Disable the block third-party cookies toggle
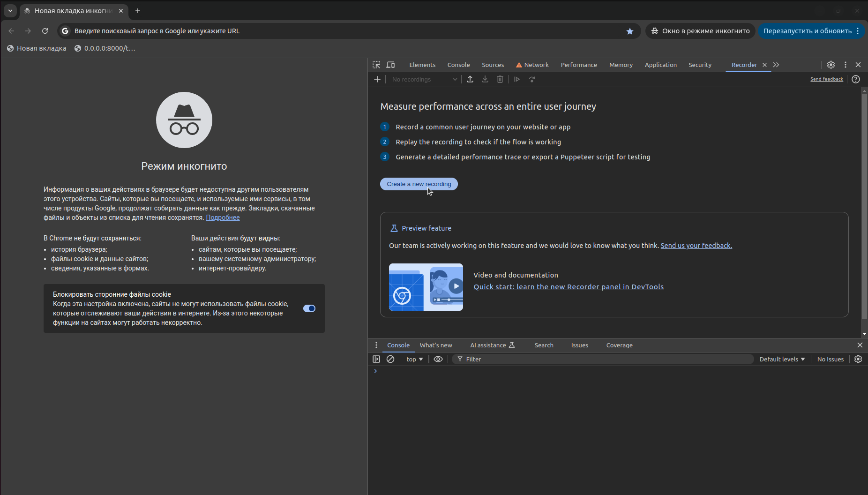The image size is (868, 495). coord(309,308)
